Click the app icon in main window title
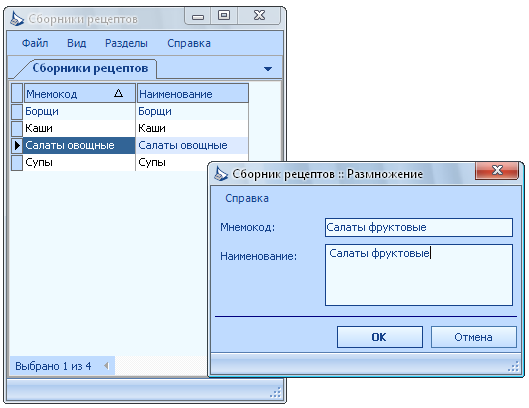The image size is (529, 408). pos(17,19)
